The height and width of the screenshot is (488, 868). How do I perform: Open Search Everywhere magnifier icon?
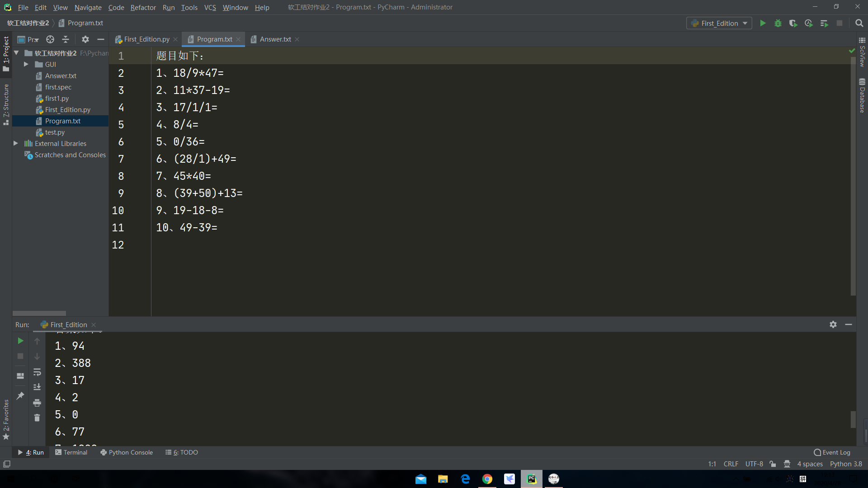click(x=859, y=23)
